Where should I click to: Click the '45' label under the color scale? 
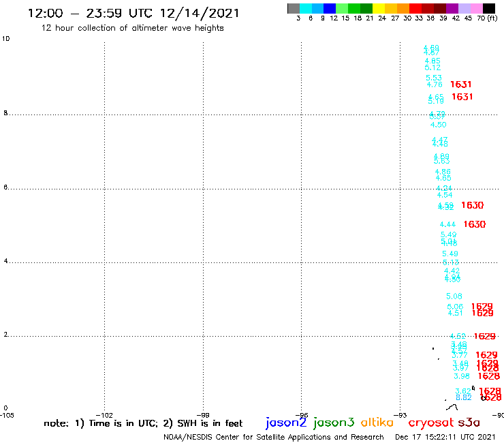[x=468, y=18]
